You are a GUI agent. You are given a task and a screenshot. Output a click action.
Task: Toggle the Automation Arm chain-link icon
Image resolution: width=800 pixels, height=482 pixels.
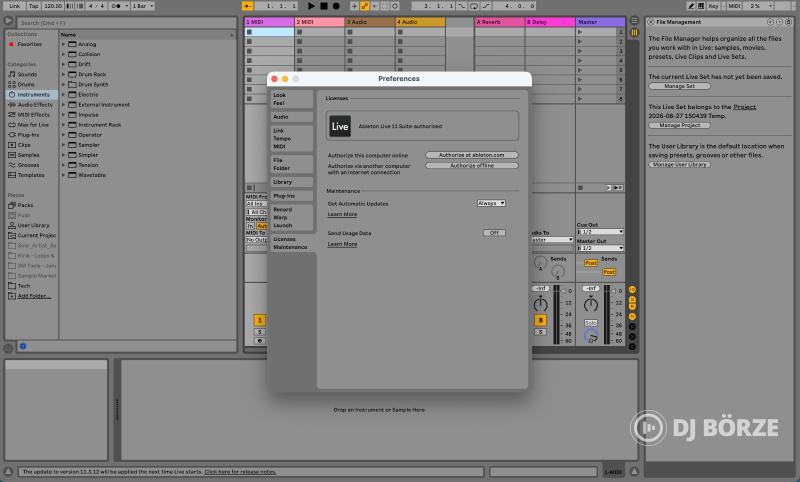coord(365,6)
